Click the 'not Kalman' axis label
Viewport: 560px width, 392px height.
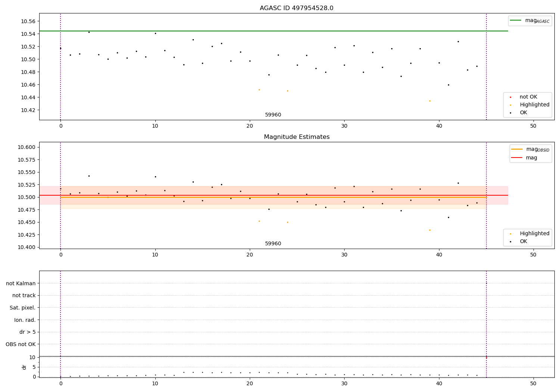click(x=21, y=283)
